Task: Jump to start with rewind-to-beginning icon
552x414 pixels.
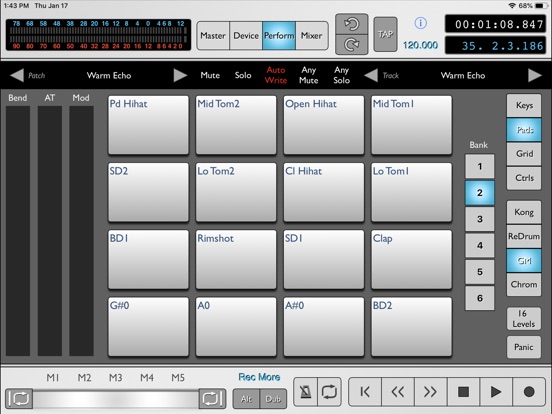Action: tap(365, 391)
